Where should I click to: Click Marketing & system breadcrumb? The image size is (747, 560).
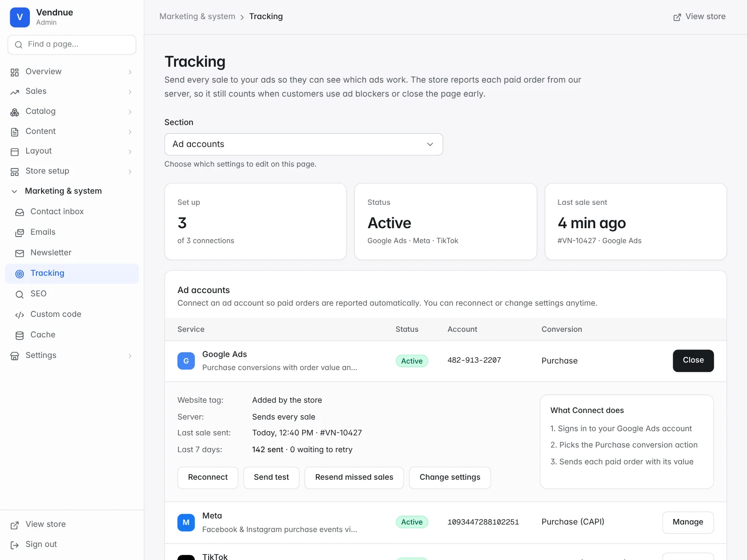pos(197,17)
